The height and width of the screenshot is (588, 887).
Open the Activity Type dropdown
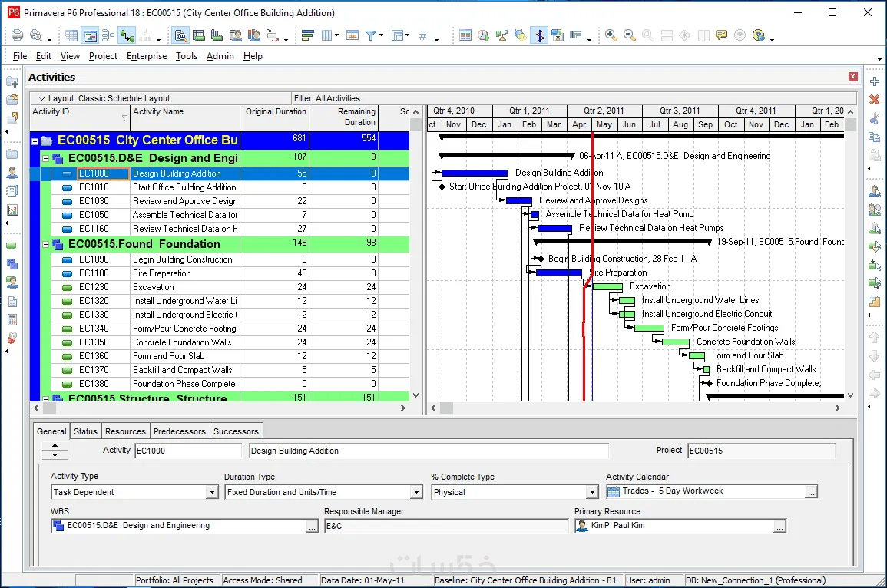point(212,492)
